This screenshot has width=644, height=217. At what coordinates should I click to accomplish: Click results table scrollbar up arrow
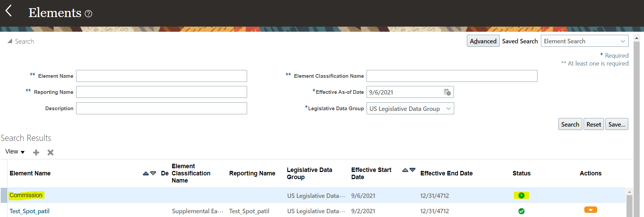[x=629, y=192]
